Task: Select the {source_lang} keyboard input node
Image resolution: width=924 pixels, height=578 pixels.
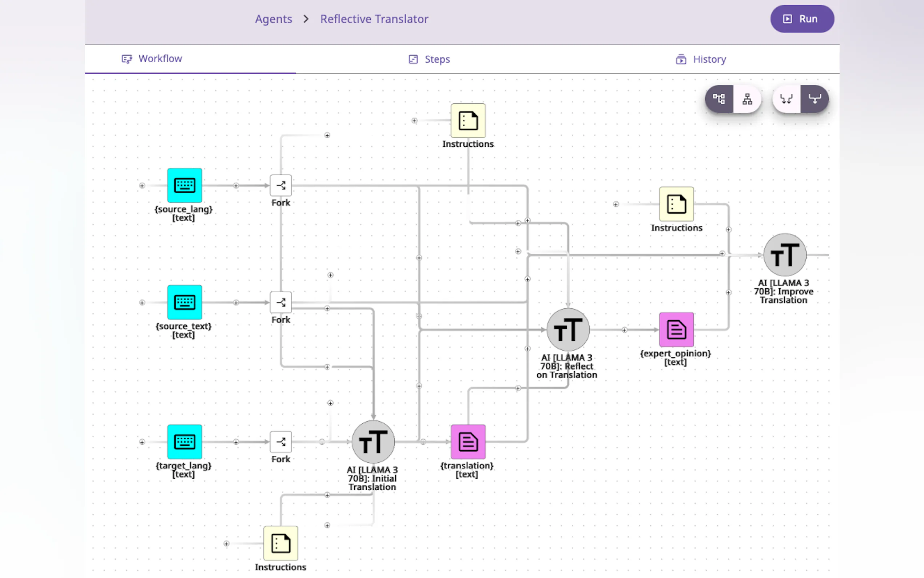Action: tap(184, 185)
